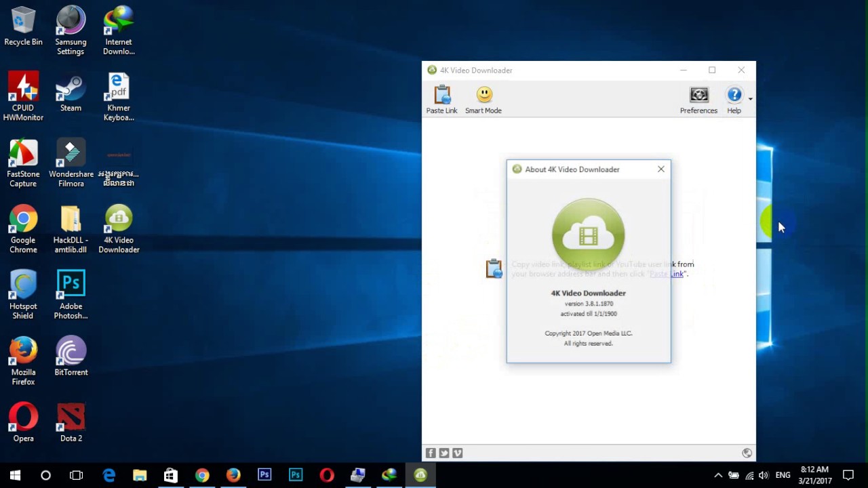Click the active 4K Video Downloader taskbar button
This screenshot has height=488, width=868.
coord(420,475)
